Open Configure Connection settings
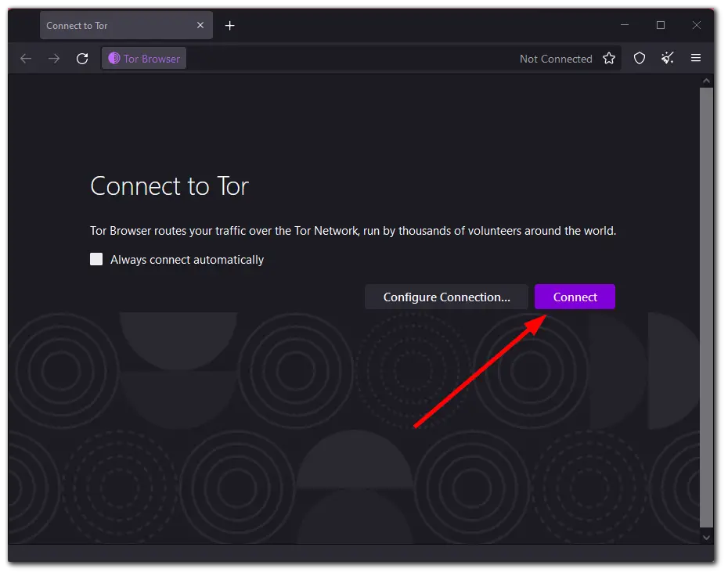 click(445, 297)
